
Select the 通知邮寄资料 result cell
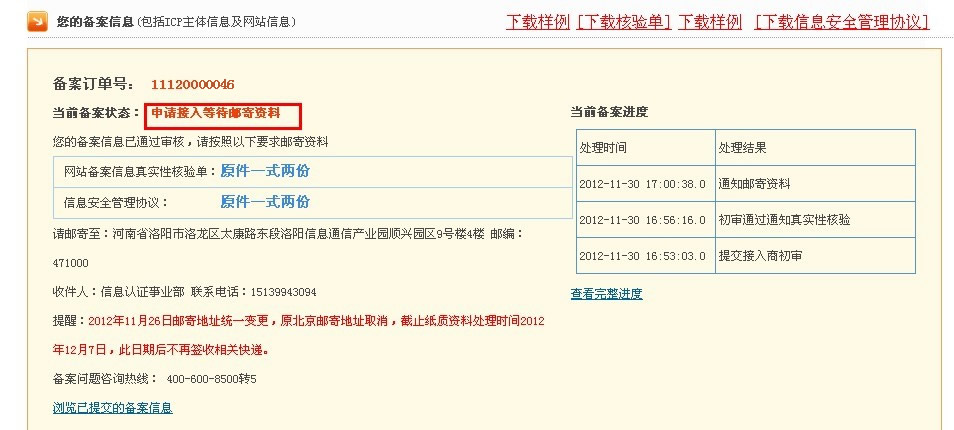coord(754,184)
